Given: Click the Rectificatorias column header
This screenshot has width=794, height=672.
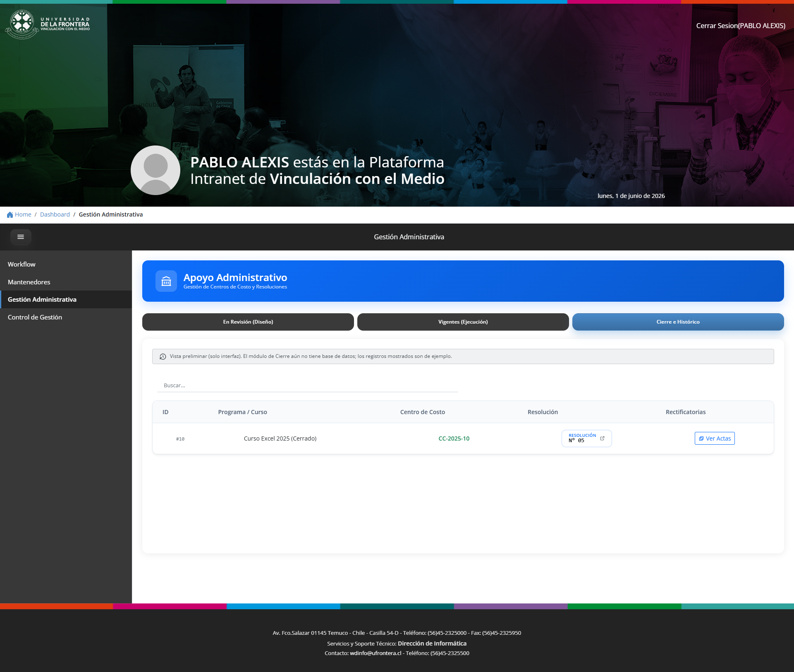Looking at the screenshot, I should point(686,412).
